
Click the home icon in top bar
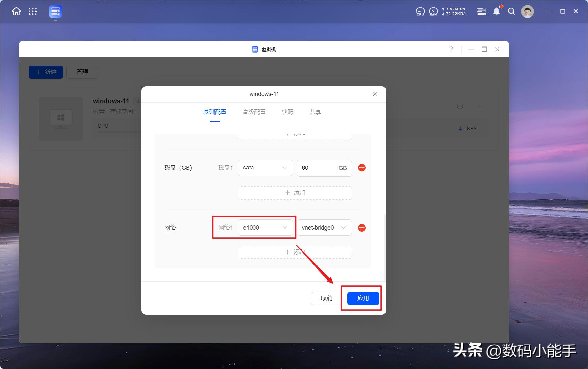(16, 12)
